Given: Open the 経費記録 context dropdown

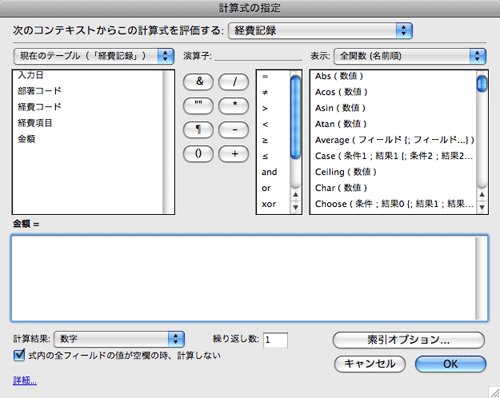Looking at the screenshot, I should coord(320,31).
